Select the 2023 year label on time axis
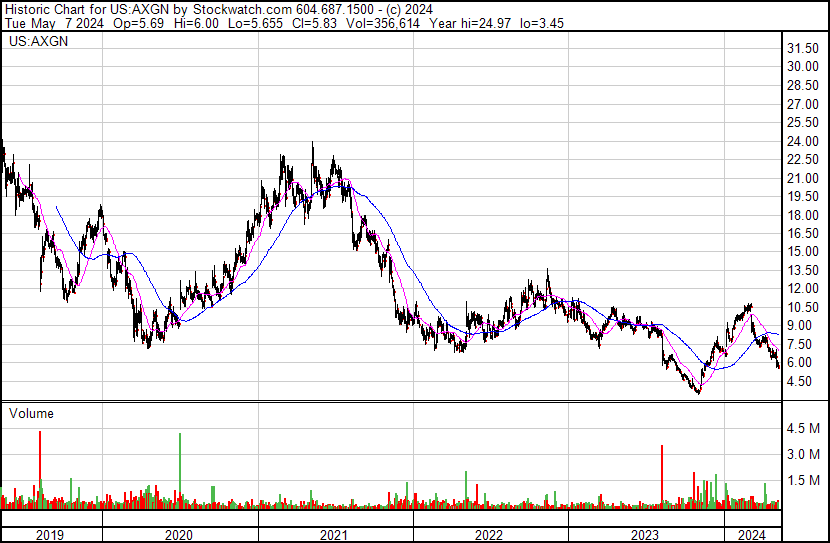The height and width of the screenshot is (543, 830). (x=645, y=535)
